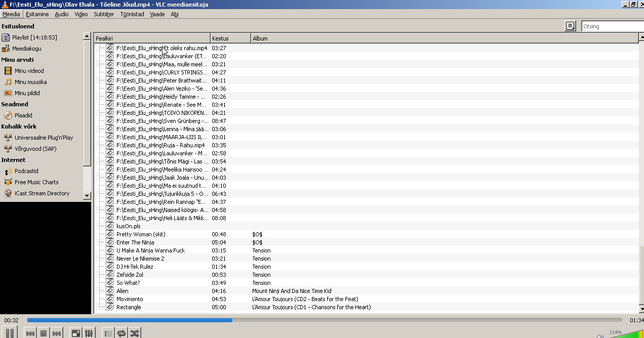Click the playlist view mode icon beside search
The width and height of the screenshot is (644, 338).
[570, 26]
